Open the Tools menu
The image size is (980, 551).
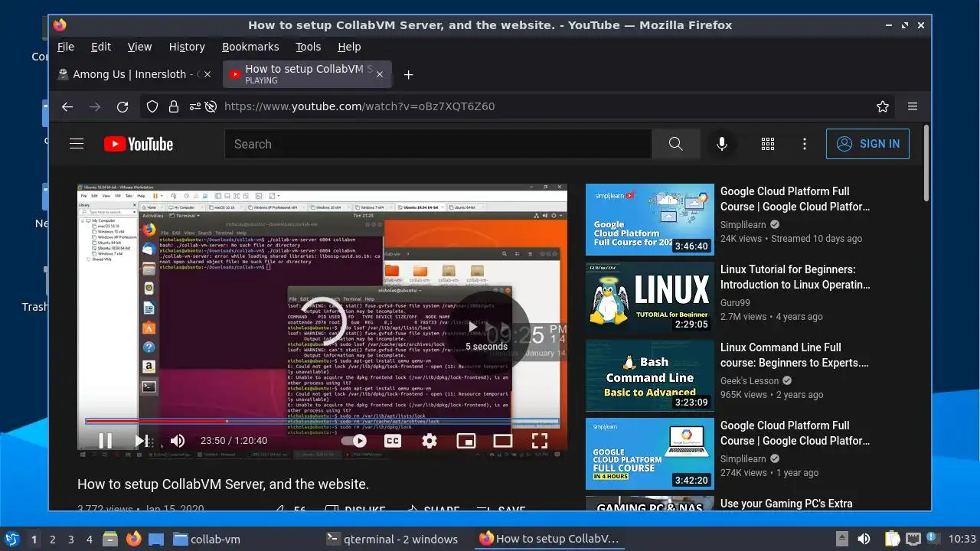pyautogui.click(x=309, y=47)
